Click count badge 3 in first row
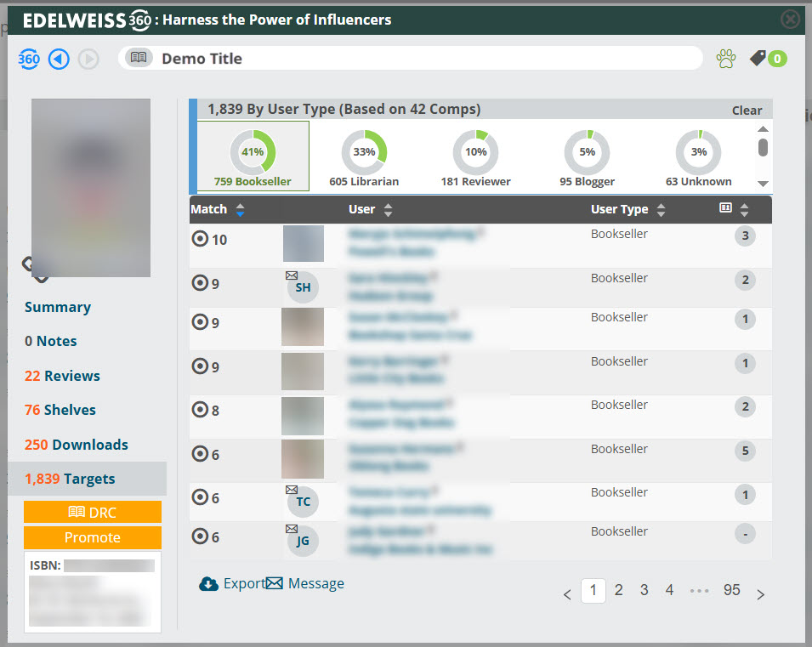Image resolution: width=812 pixels, height=647 pixels. tap(745, 236)
